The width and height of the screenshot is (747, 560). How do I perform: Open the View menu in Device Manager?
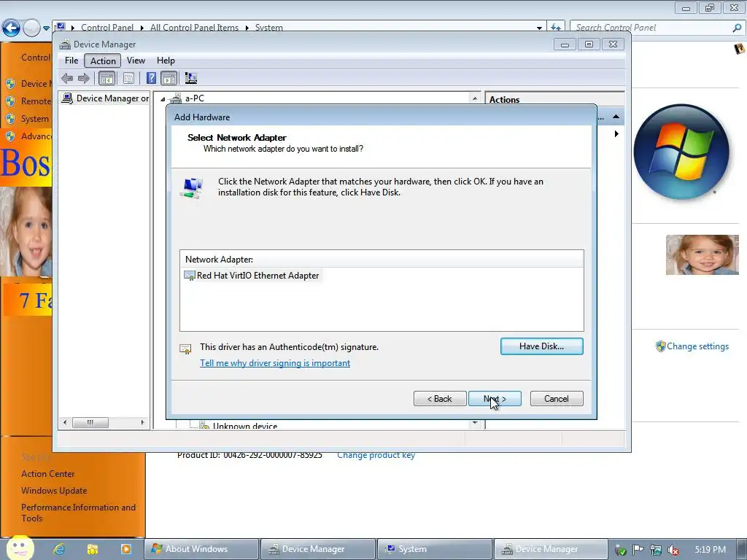click(136, 61)
